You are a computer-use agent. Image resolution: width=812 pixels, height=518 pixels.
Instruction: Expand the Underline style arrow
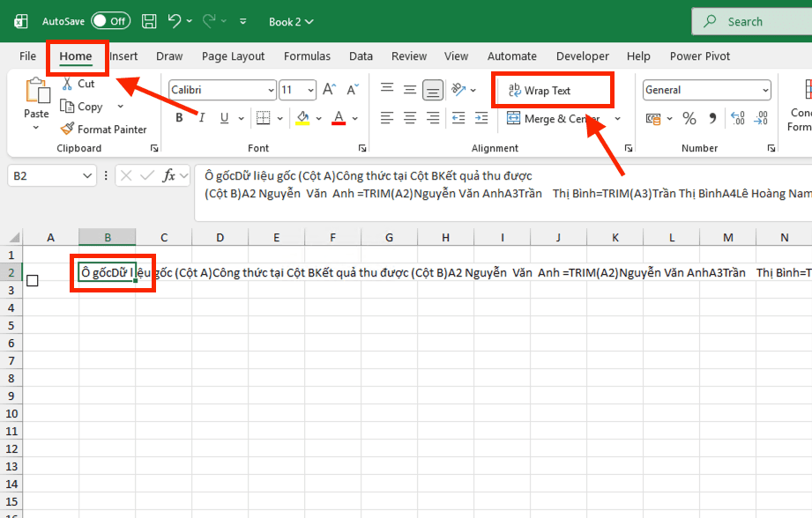click(242, 119)
